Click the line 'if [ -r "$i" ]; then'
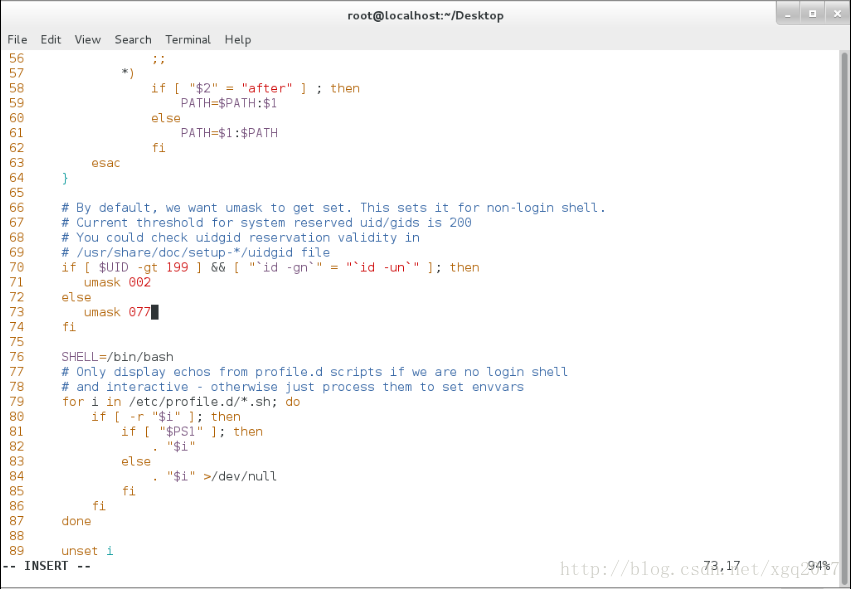 pos(166,416)
